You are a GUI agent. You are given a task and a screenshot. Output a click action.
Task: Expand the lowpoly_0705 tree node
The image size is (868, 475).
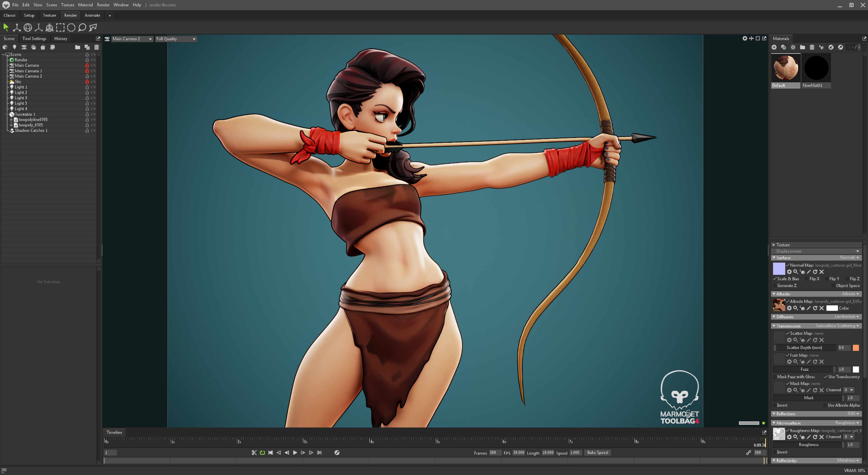point(11,125)
